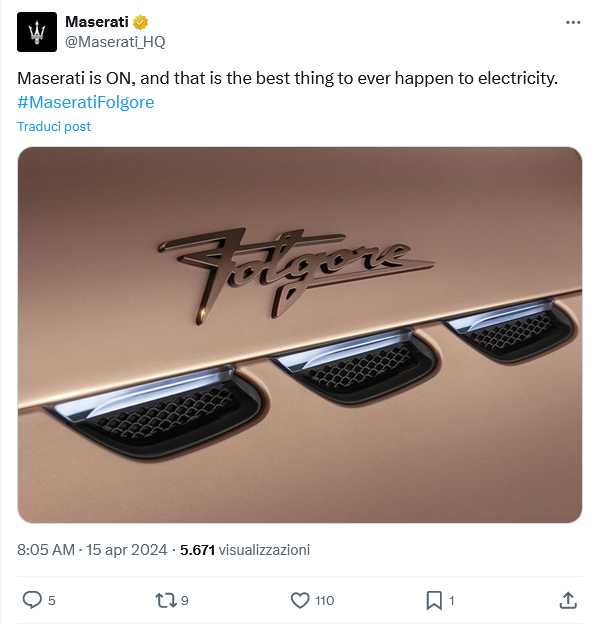Click the reply count number 5
The width and height of the screenshot is (598, 624).
(52, 601)
